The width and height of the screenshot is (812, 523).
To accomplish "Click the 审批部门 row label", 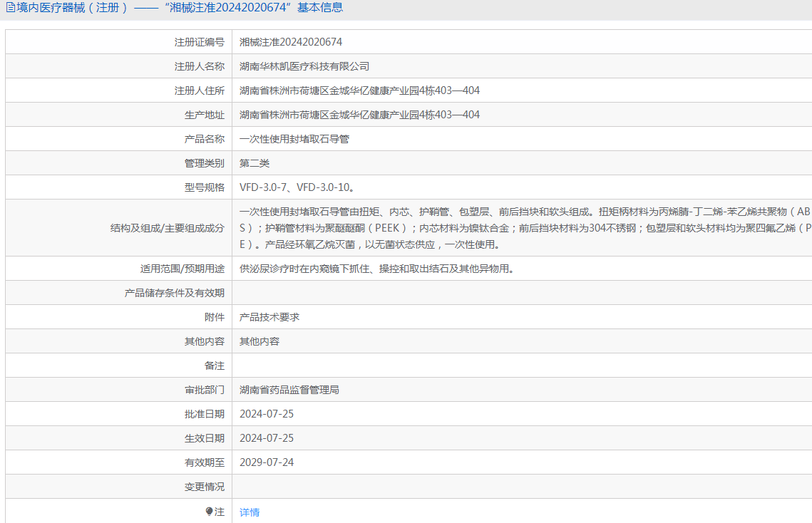I will 205,390.
